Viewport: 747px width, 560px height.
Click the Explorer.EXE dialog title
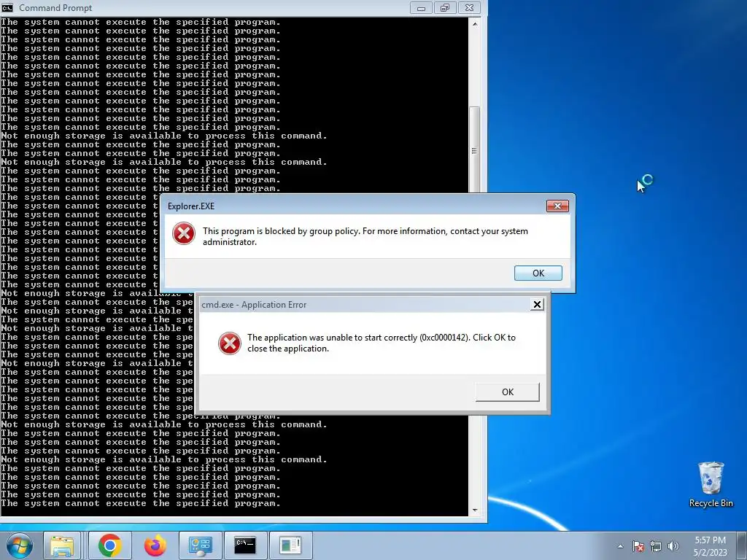(x=191, y=206)
